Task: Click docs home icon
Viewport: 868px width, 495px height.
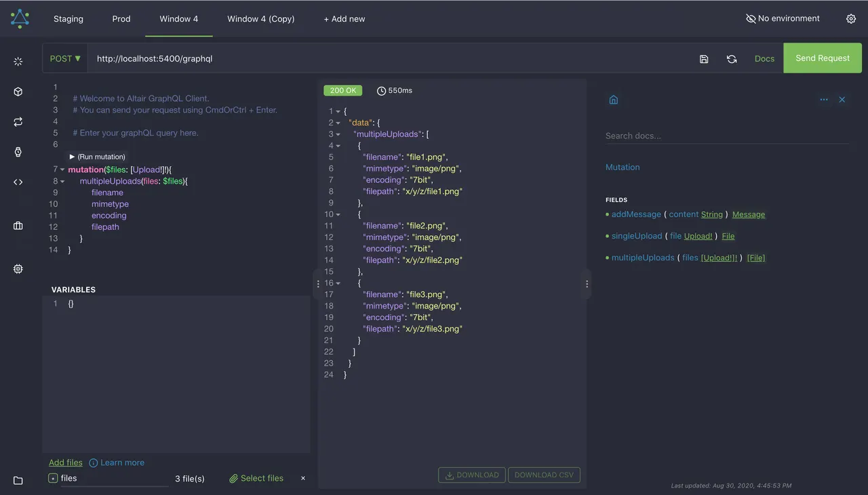Action: coord(614,100)
